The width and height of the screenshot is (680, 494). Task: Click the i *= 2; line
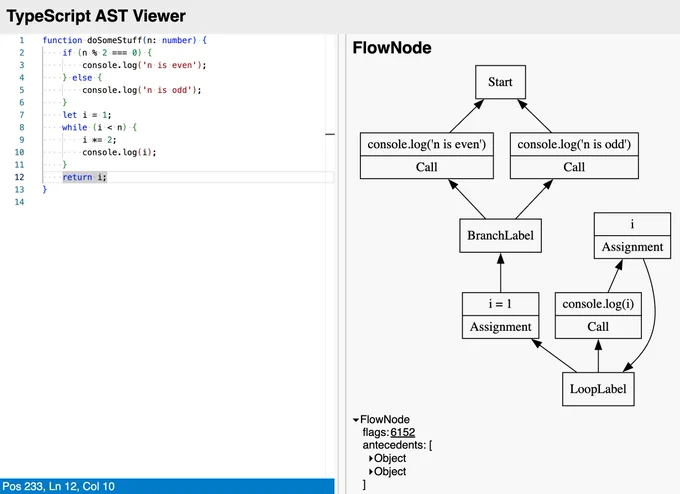(x=99, y=140)
